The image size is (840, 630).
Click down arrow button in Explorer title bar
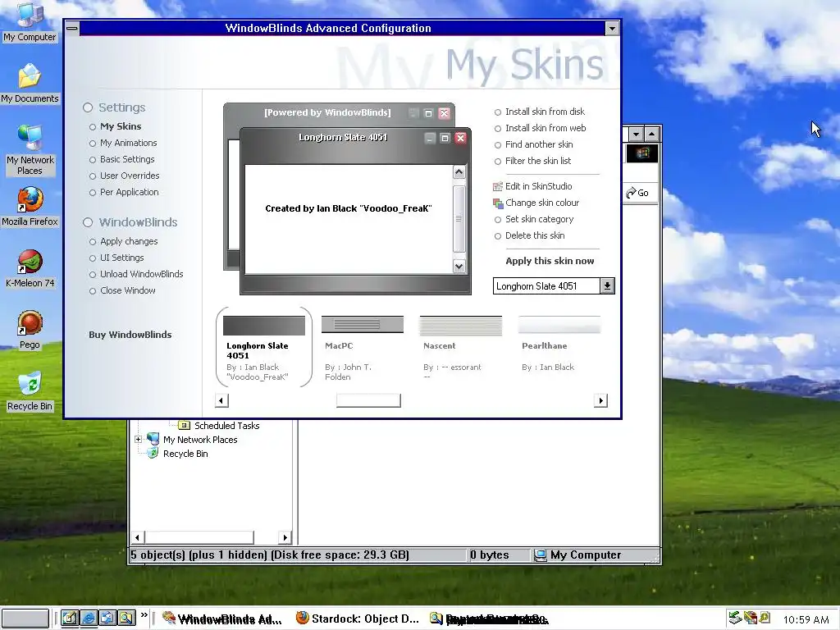coord(636,134)
